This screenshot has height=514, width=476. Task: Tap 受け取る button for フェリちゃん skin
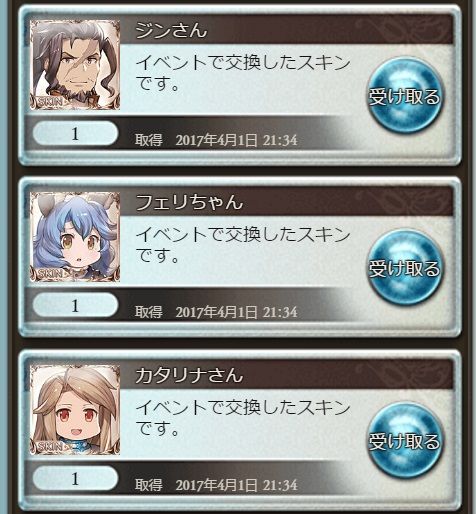(x=405, y=268)
